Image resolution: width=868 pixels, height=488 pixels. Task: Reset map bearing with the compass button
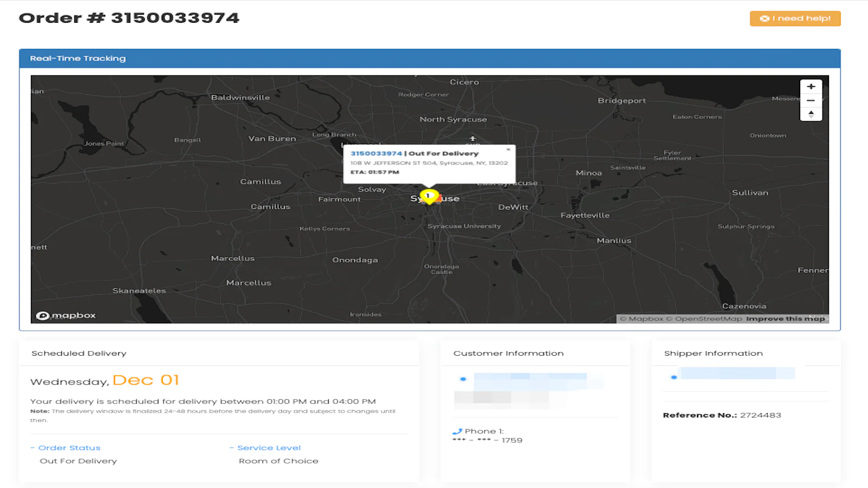click(811, 114)
